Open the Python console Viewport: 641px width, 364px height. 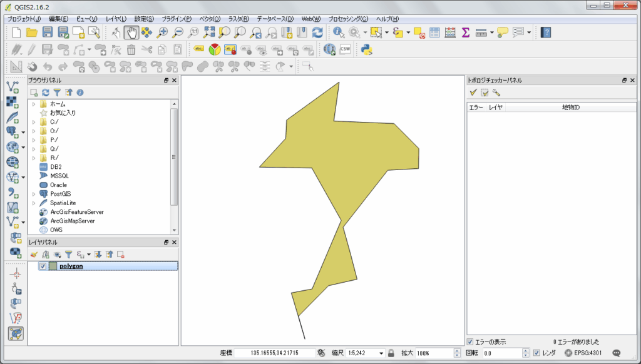(x=367, y=49)
